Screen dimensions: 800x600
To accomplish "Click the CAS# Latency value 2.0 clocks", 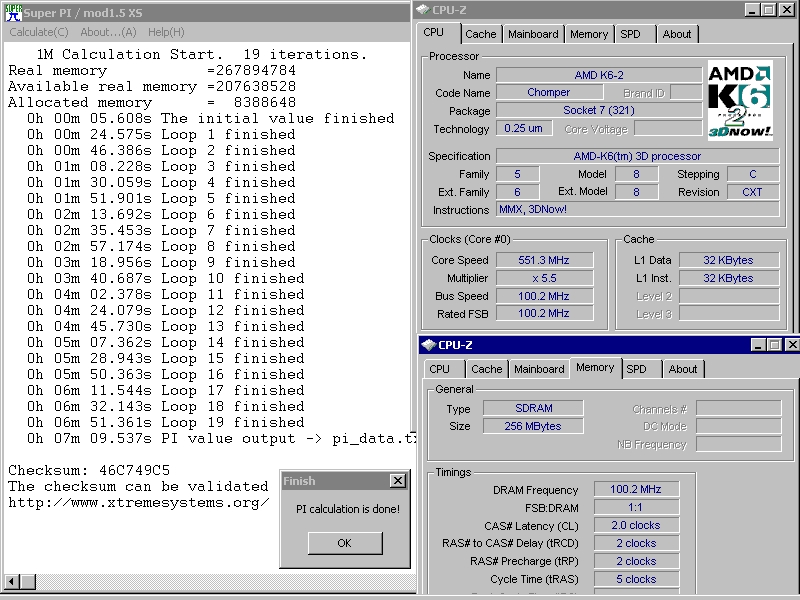I will [x=636, y=525].
